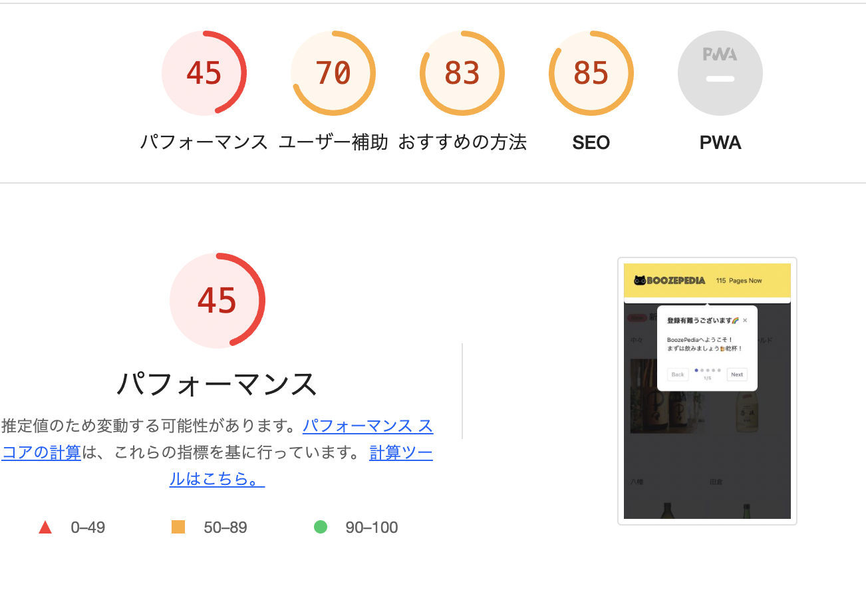Screen dimensions: 866x616
Task: Open the 計算ツールはこちら link
Action: (400, 452)
